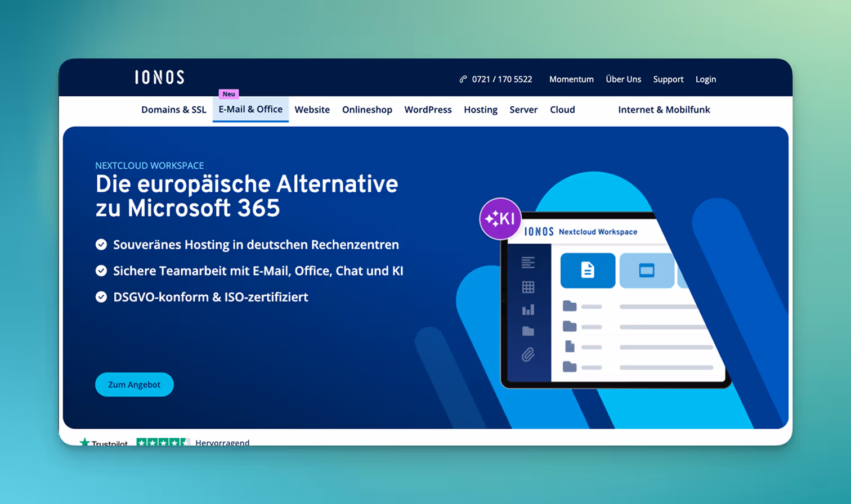This screenshot has width=851, height=504.
Task: Click the text DSGVO-konform & ISO-zertifiziert
Action: (210, 297)
